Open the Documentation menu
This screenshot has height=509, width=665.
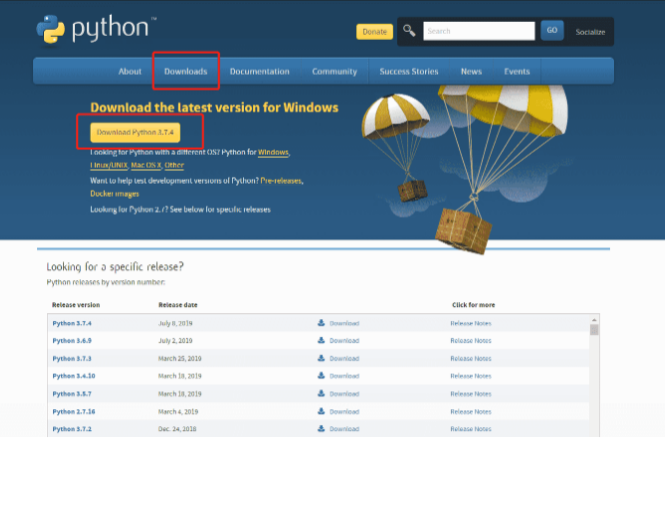(260, 71)
